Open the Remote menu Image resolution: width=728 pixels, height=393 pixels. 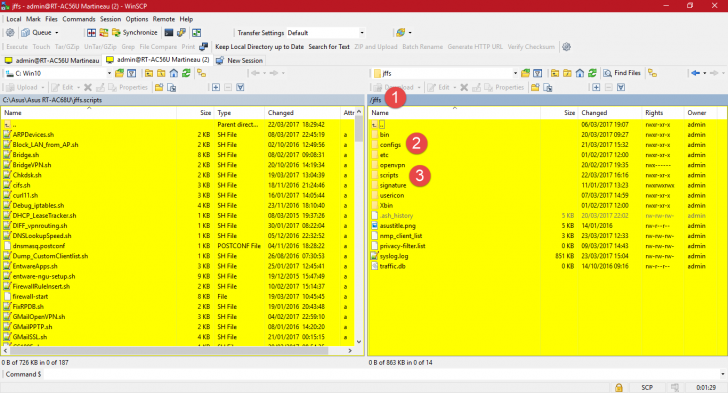(x=164, y=19)
